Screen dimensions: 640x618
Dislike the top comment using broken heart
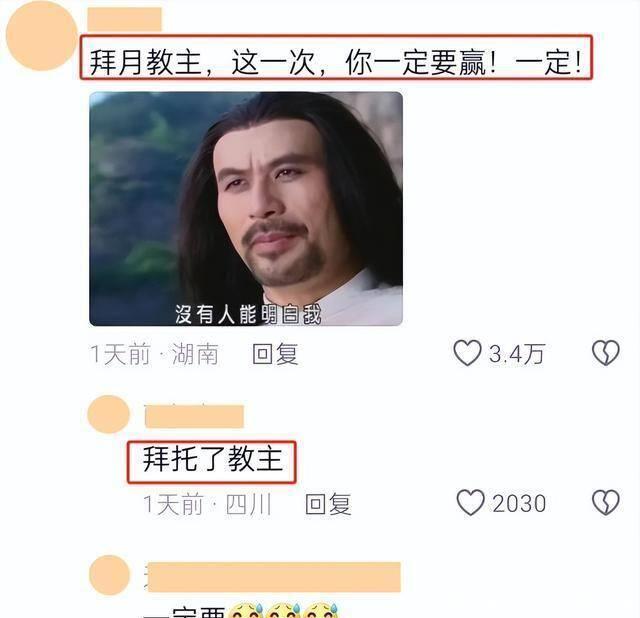coord(606,353)
